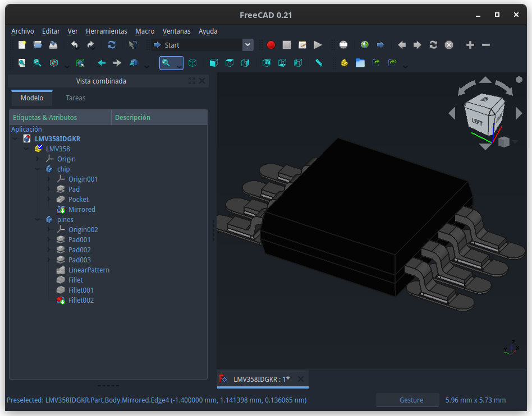The image size is (532, 416).
Task: Set the front view cube icon
Action: (x=214, y=63)
